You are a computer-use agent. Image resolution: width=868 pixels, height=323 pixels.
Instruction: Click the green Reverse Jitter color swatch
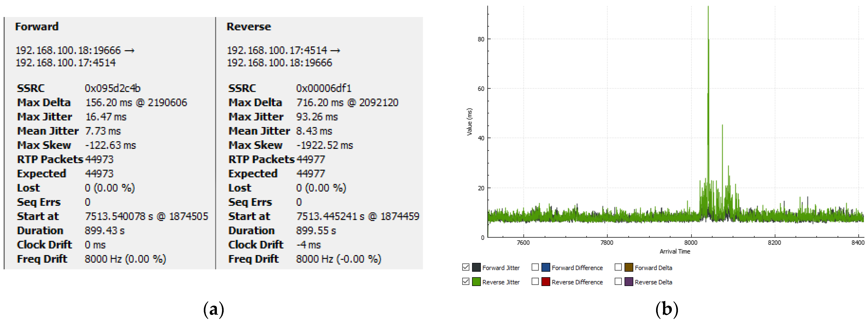tap(476, 281)
